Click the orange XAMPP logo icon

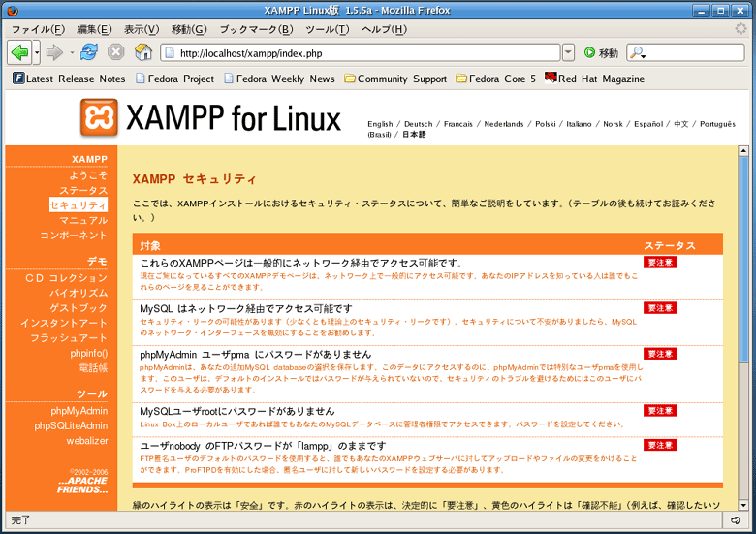tap(99, 117)
